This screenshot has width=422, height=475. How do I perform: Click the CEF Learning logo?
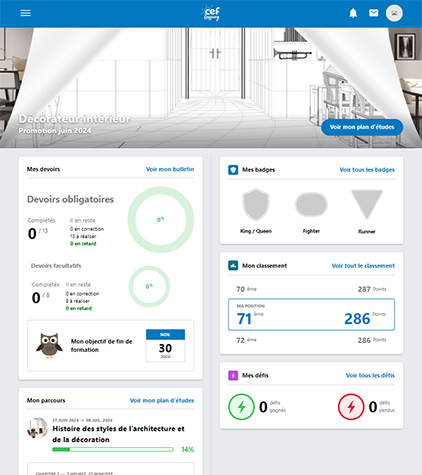[x=211, y=13]
